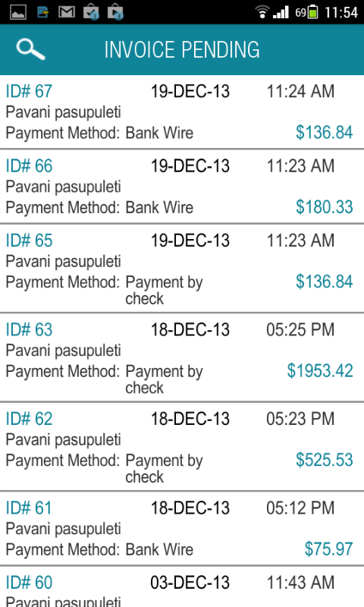Open the Gmail notification icon
This screenshot has width=364, height=607.
(67, 12)
